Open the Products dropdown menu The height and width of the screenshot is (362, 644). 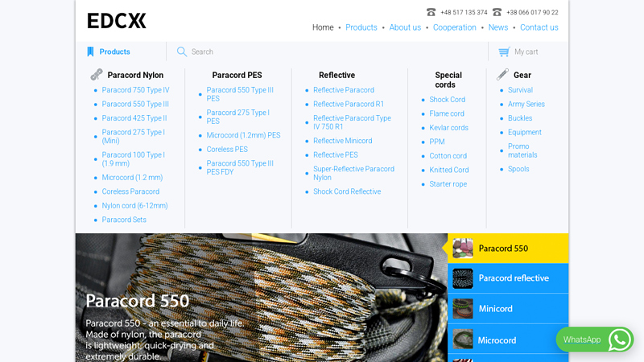[114, 51]
